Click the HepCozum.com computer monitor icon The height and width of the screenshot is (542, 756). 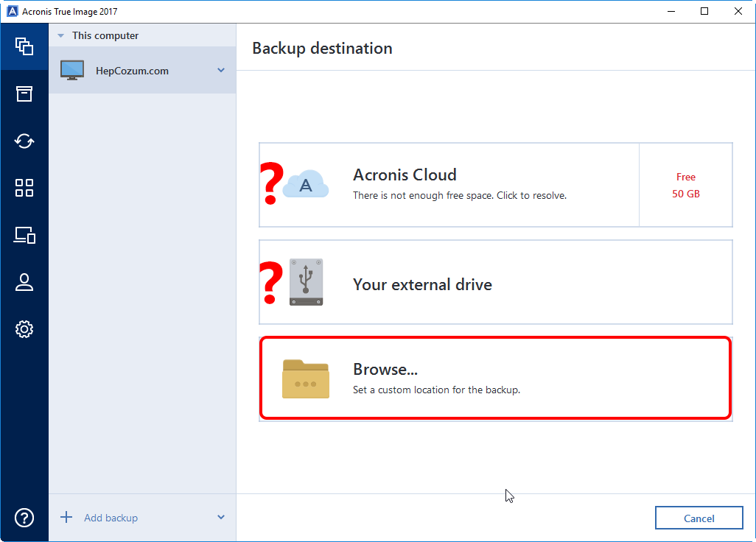click(x=72, y=71)
